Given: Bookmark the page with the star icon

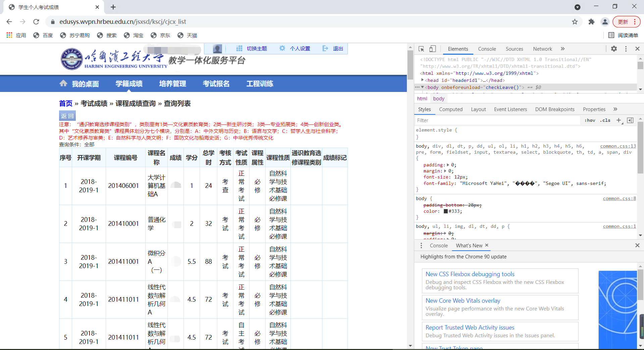Looking at the screenshot, I should [x=575, y=21].
